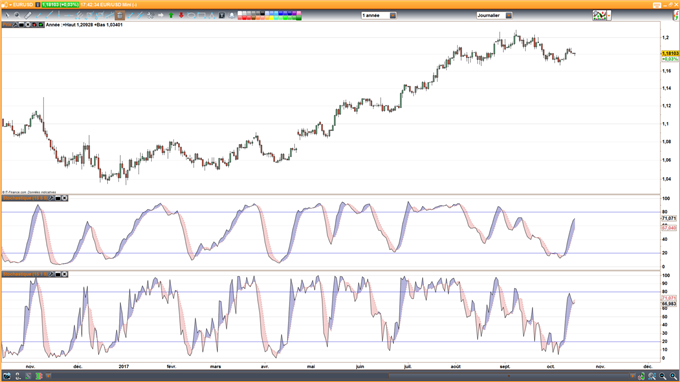Click the green icon in Prix header
680x382 pixels.
point(41,25)
